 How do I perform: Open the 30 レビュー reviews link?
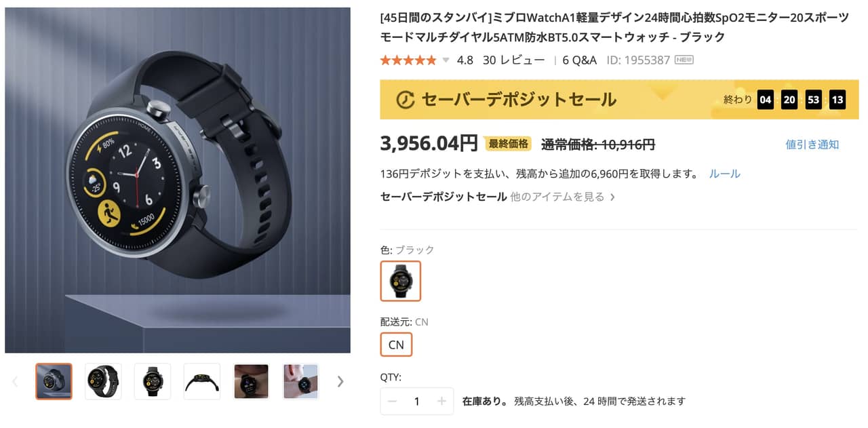513,60
